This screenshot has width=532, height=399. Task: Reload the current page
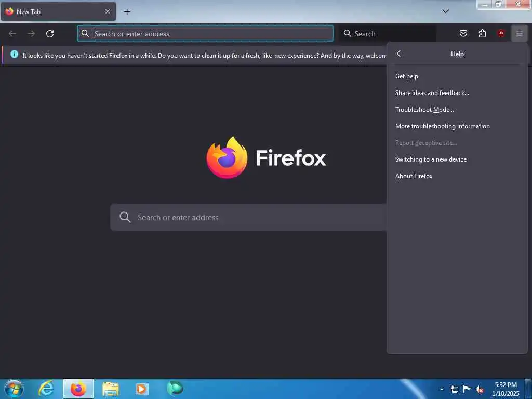click(50, 34)
